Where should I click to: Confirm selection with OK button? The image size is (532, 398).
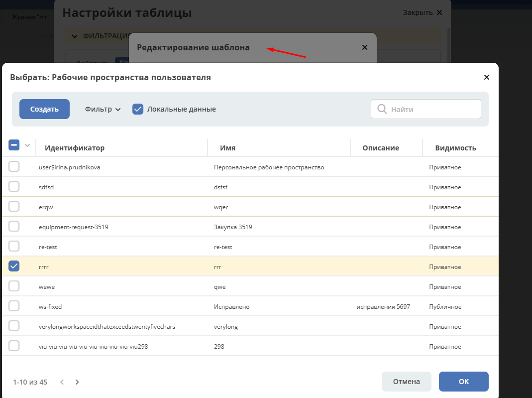coord(463,382)
